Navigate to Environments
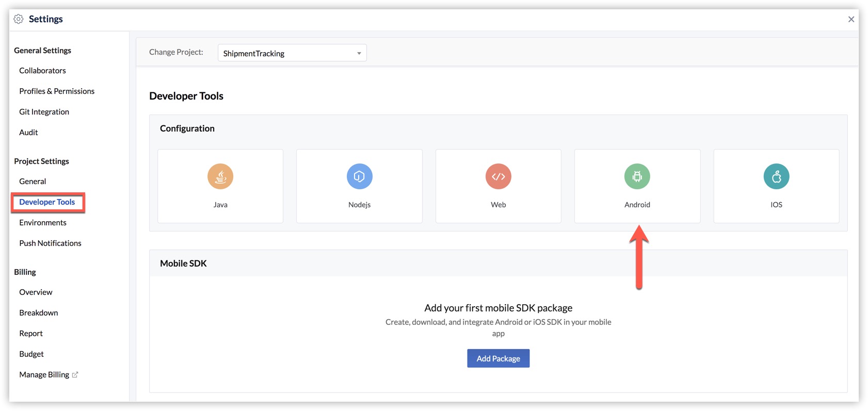 [x=43, y=223]
